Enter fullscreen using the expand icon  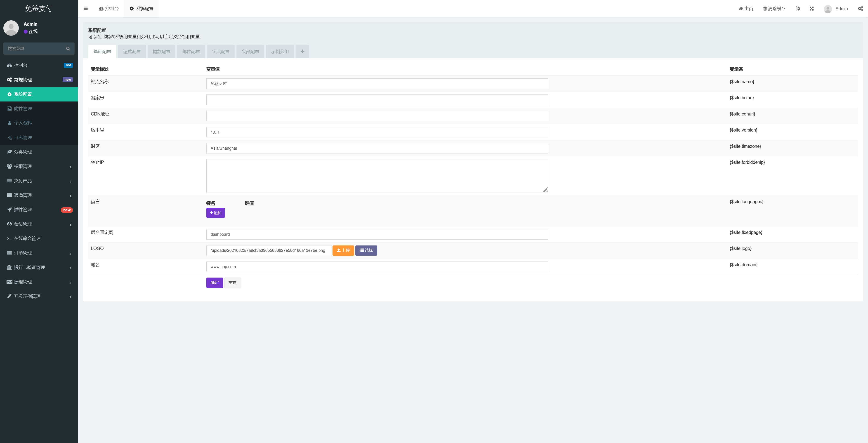point(811,8)
